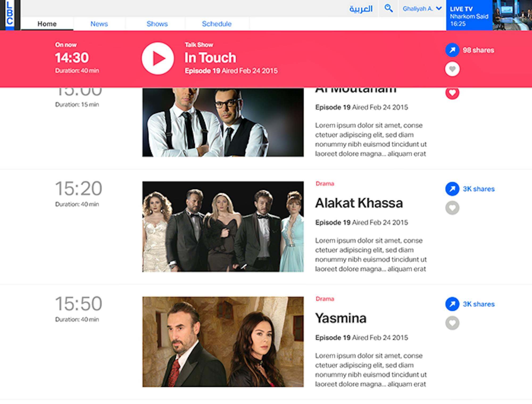Open Alakat Khassa title link
Viewport: 532px width, 404px height.
[359, 203]
